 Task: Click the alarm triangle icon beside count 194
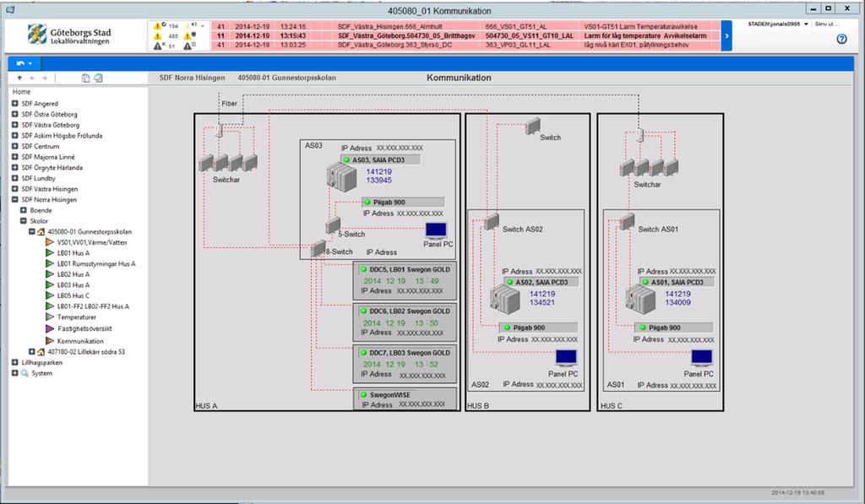158,26
